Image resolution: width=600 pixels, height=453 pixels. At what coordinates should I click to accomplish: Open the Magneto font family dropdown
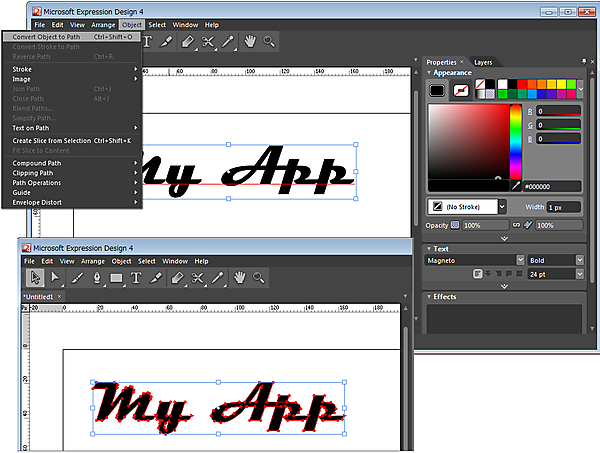pos(520,259)
